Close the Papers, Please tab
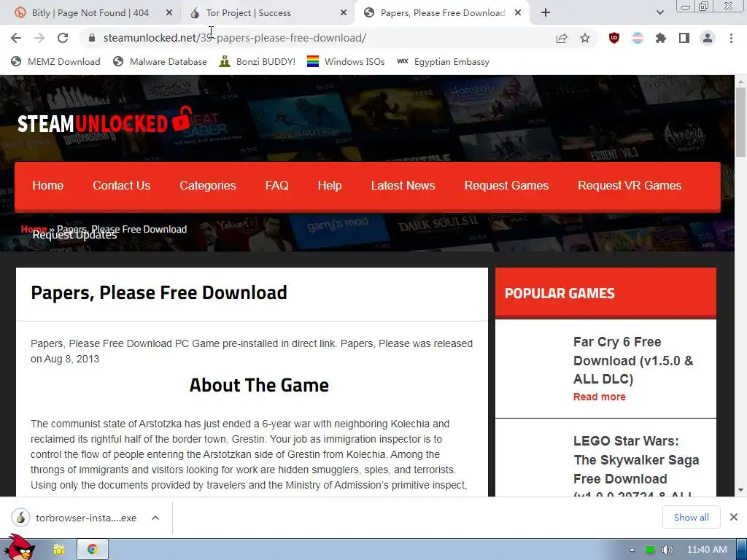The image size is (747, 560). [x=518, y=13]
